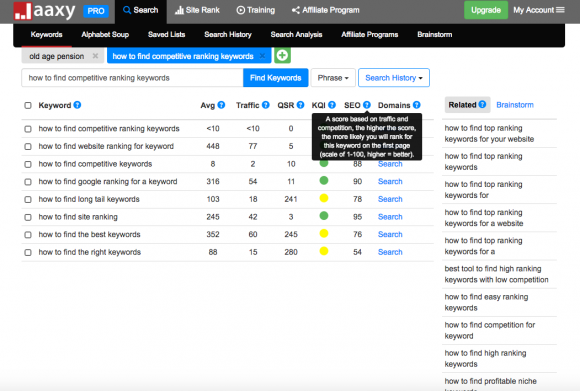The width and height of the screenshot is (580, 391).
Task: Open the Affiliate Programs tab
Action: pos(370,34)
